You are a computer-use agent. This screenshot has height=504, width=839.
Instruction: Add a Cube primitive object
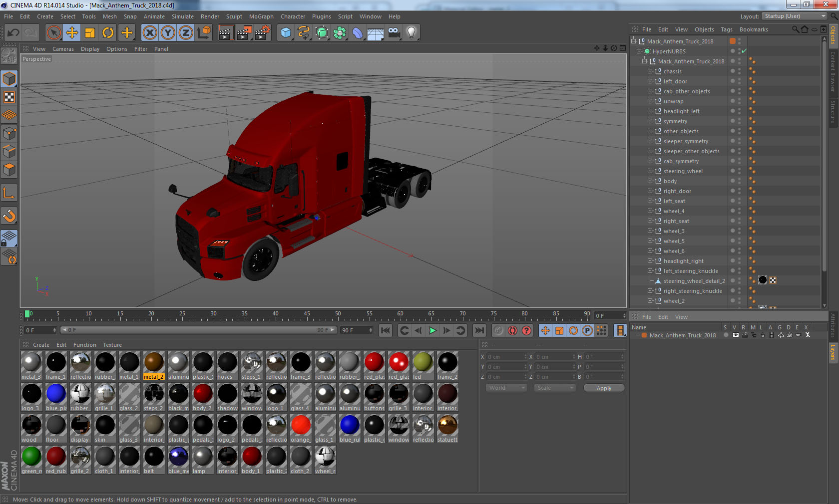pyautogui.click(x=286, y=33)
